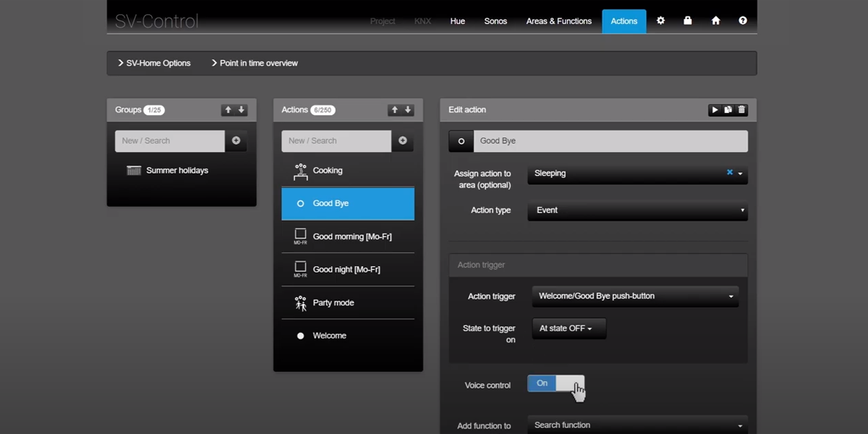Image resolution: width=868 pixels, height=434 pixels.
Task: Open the At state OFF dropdown
Action: (x=569, y=328)
